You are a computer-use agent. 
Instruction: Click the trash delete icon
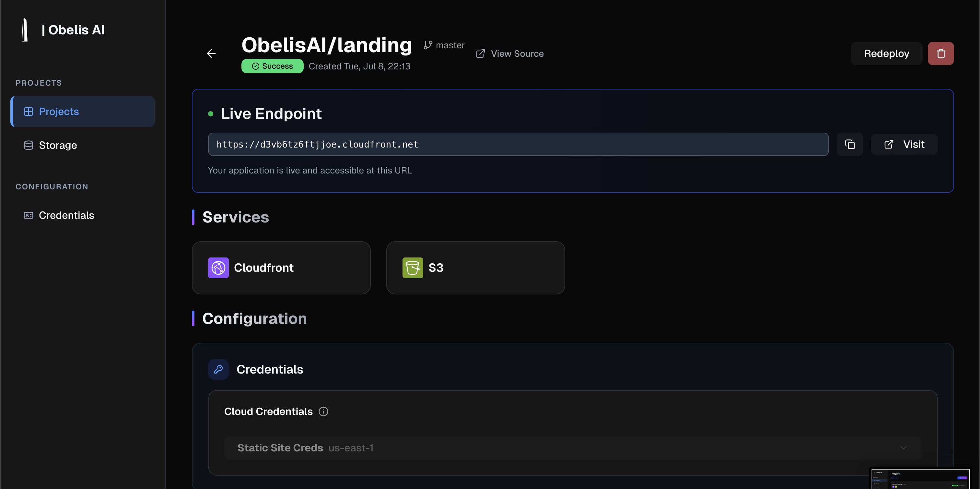(x=940, y=53)
